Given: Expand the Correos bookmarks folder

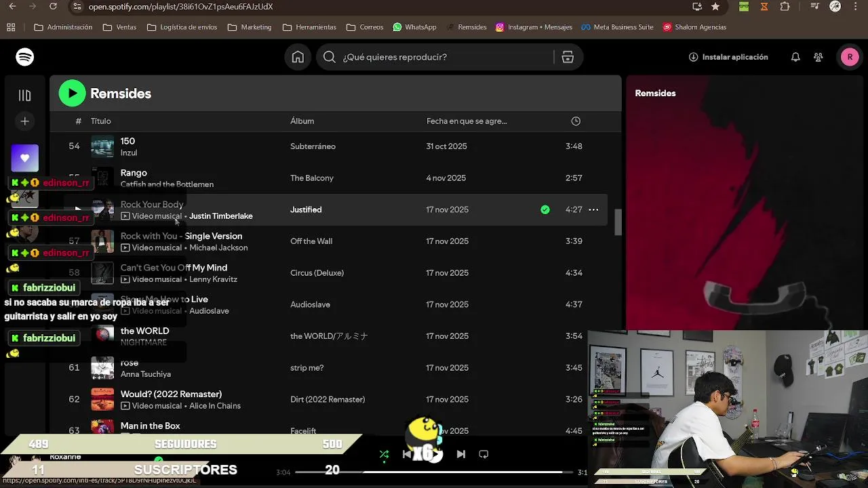Looking at the screenshot, I should (365, 27).
